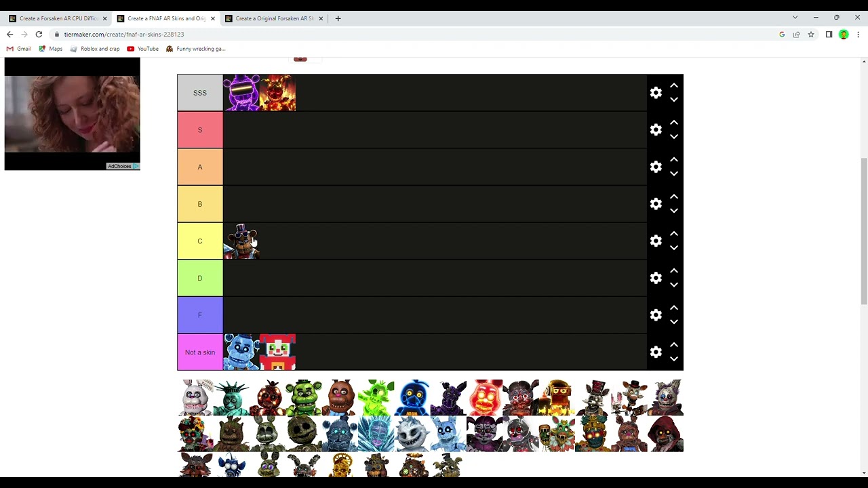Open settings gear for B tier
The image size is (868, 488).
pyautogui.click(x=656, y=204)
